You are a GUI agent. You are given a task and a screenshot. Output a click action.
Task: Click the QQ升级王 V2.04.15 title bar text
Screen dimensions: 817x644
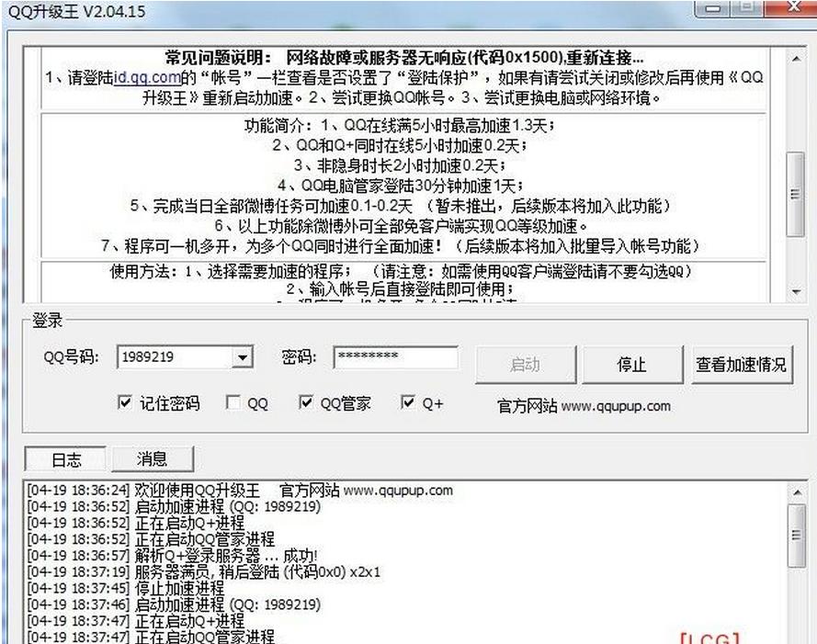pyautogui.click(x=77, y=11)
